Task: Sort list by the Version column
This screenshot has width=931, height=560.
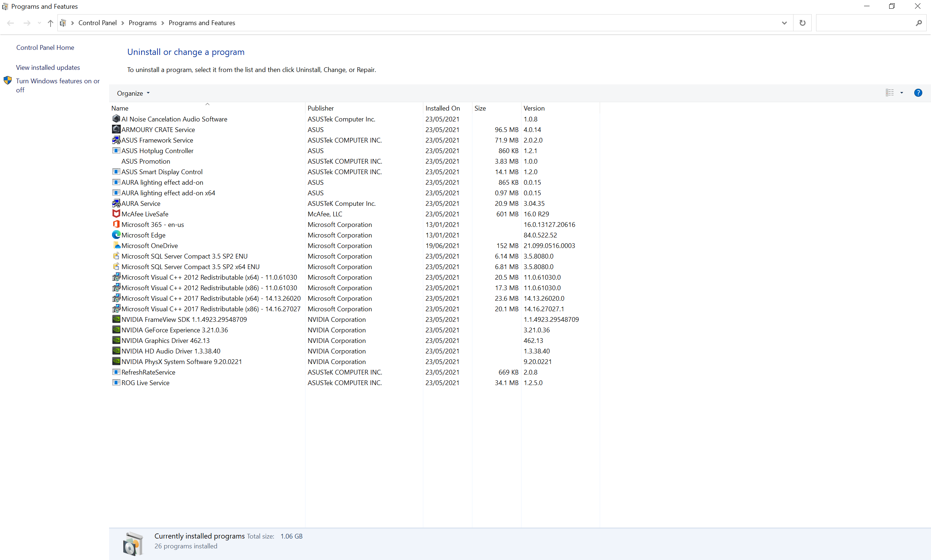Action: click(x=560, y=108)
